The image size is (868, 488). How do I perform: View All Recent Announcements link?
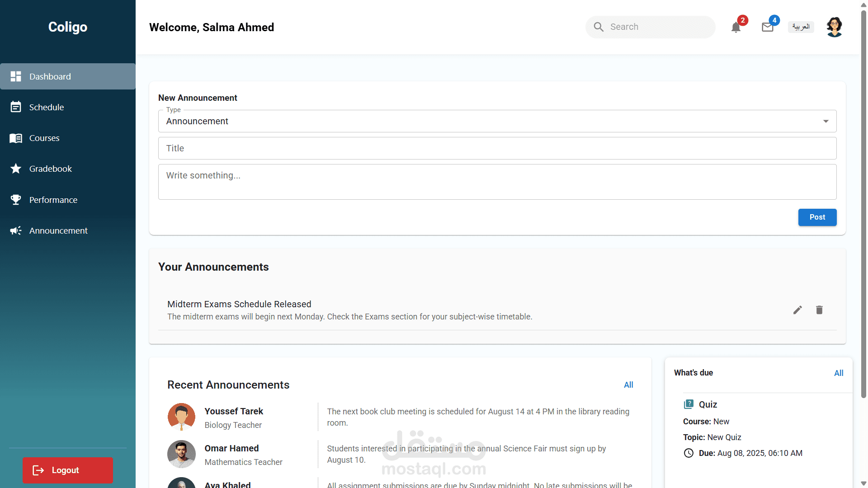(x=628, y=385)
